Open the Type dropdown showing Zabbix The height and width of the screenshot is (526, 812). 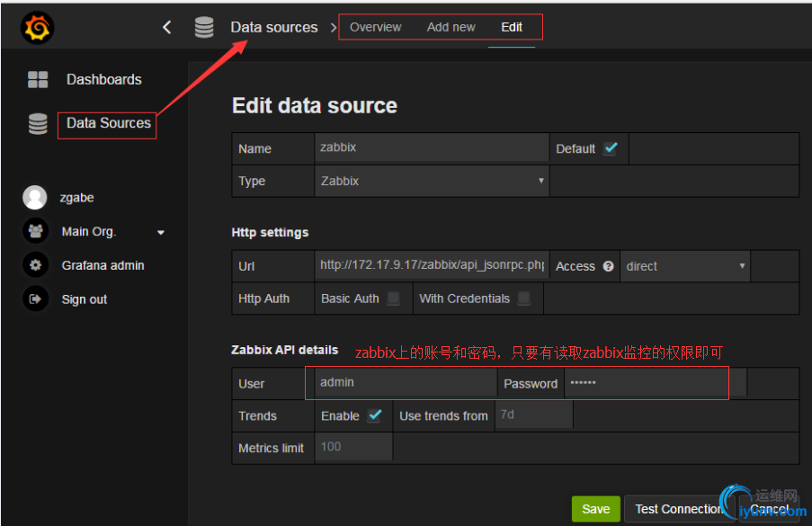tap(432, 181)
